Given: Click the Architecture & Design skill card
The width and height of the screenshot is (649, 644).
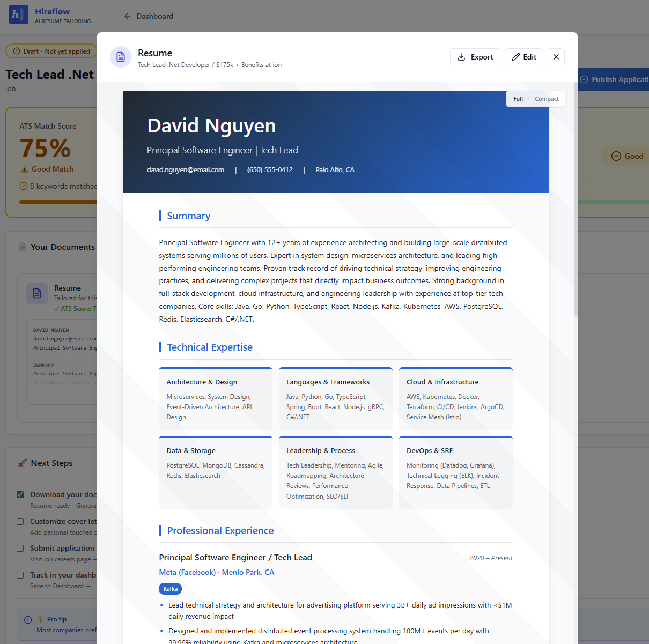Looking at the screenshot, I should coord(216,398).
